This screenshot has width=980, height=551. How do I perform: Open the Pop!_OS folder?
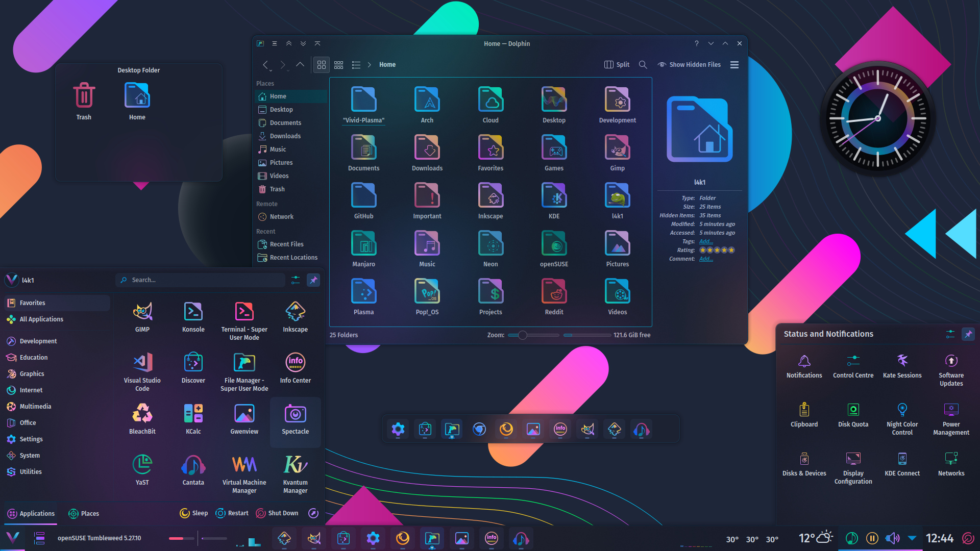pos(427,296)
